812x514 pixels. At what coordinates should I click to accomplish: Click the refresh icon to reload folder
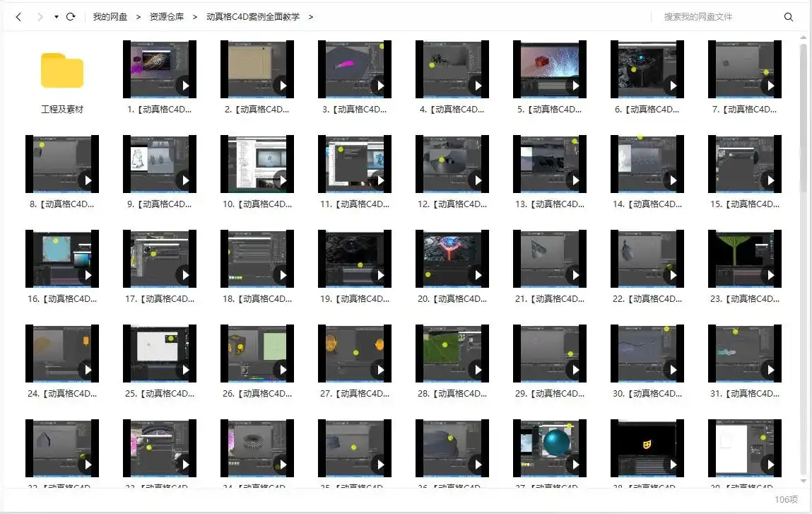[71, 16]
